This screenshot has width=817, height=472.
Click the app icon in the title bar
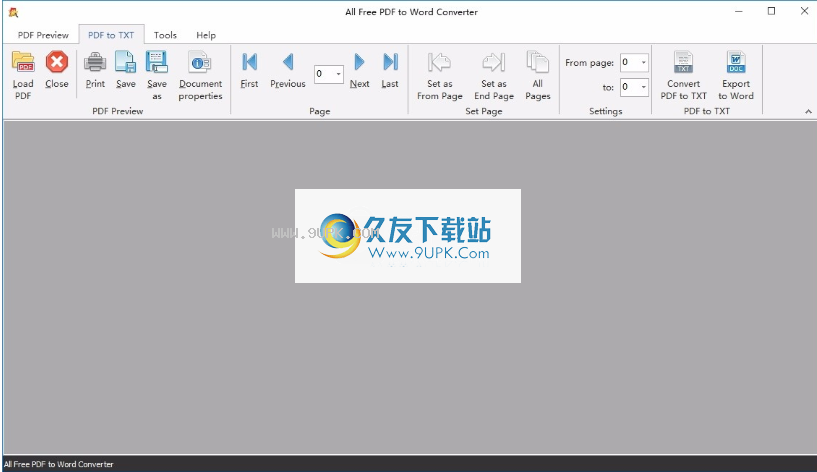tap(14, 12)
